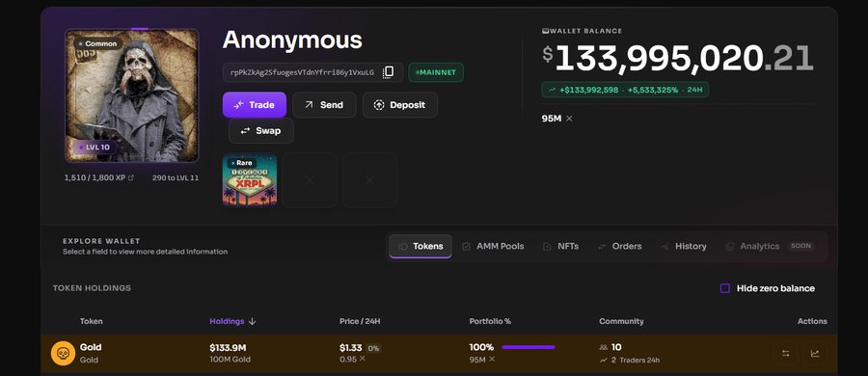This screenshot has height=376, width=868.
Task: Copy the wallet address with the copy icon
Action: pyautogui.click(x=389, y=72)
